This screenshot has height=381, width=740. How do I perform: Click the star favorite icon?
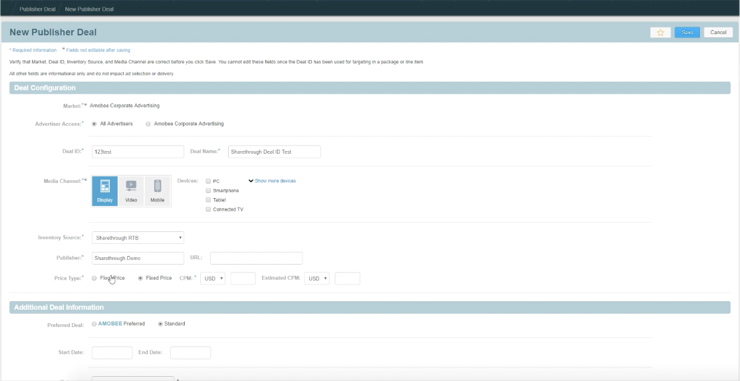click(x=660, y=33)
